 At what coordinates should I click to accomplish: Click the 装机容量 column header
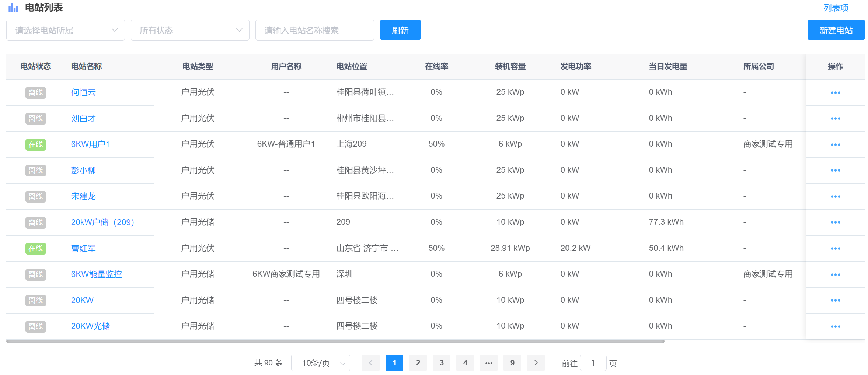coord(510,66)
